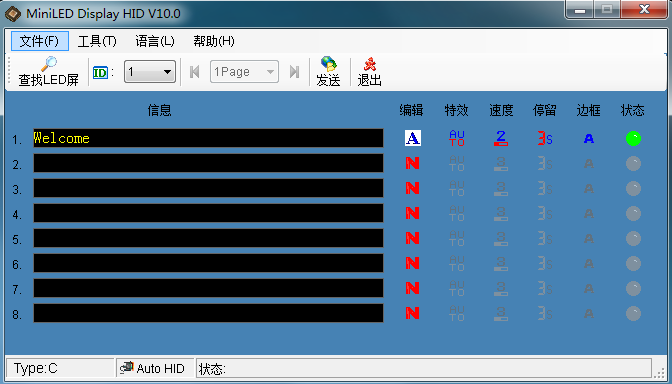672x384 pixels.
Task: Open edit icon for message 6
Action: [412, 263]
